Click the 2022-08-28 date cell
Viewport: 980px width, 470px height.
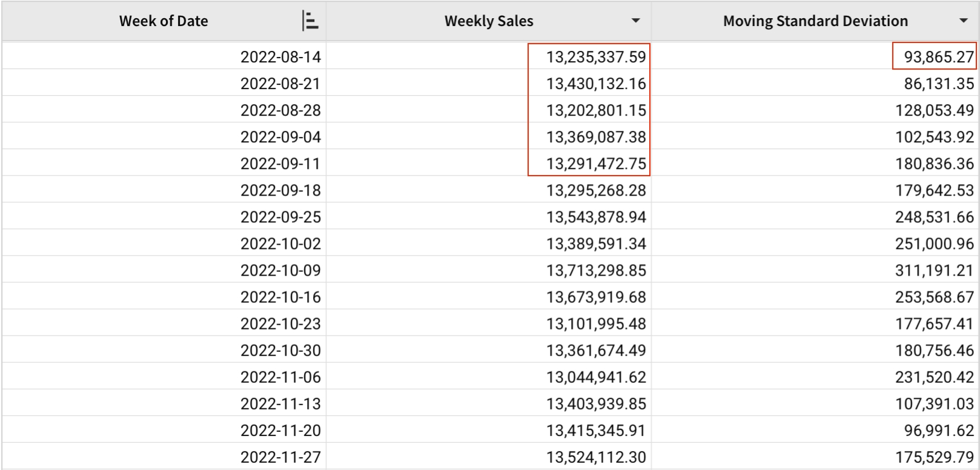click(x=280, y=110)
